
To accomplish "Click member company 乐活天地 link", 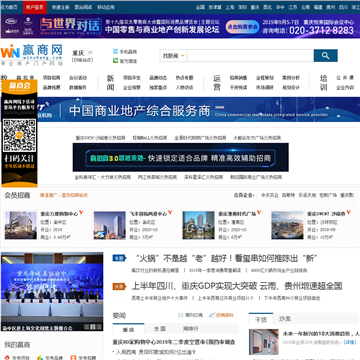I will 307,195.
